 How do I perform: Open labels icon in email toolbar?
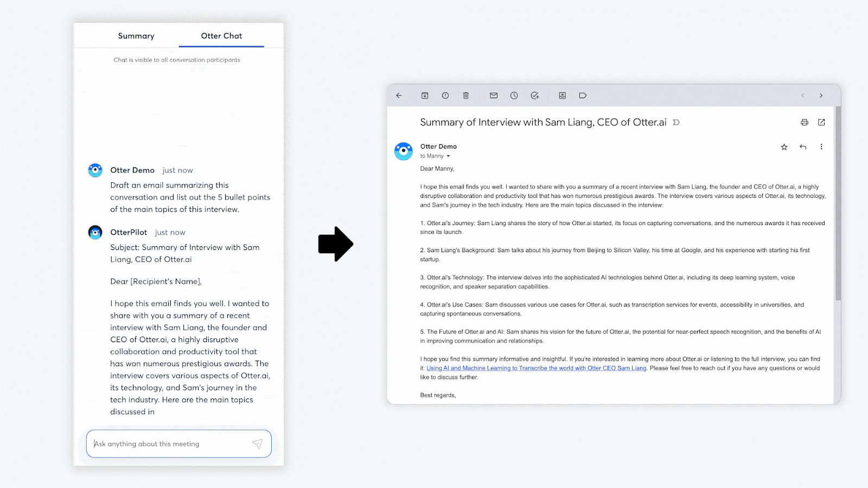tap(583, 95)
